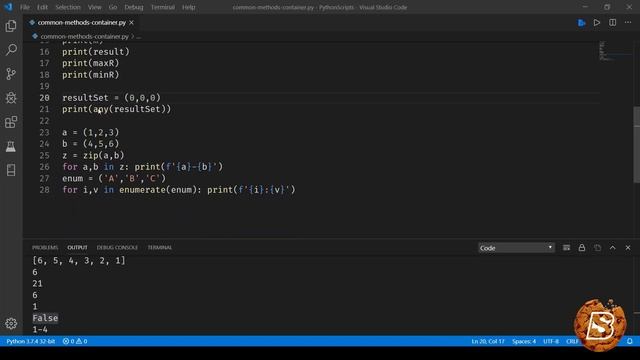
Task: Switch to the Problems tab
Action: coord(45,248)
